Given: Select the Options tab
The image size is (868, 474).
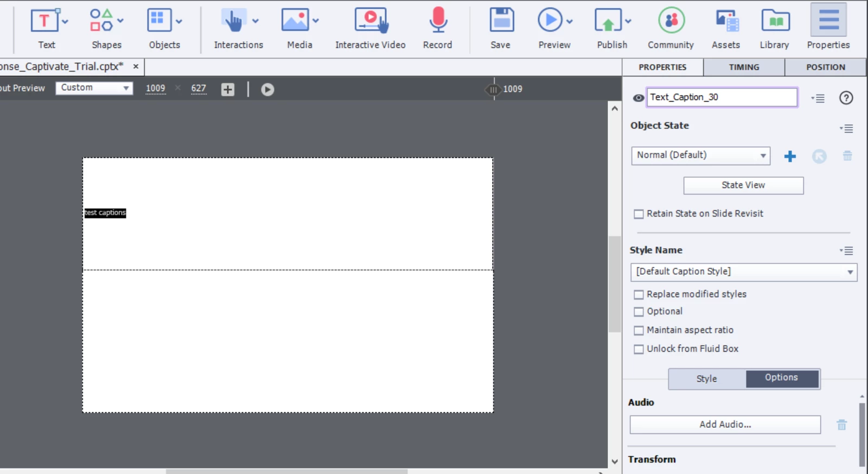Looking at the screenshot, I should 782,378.
